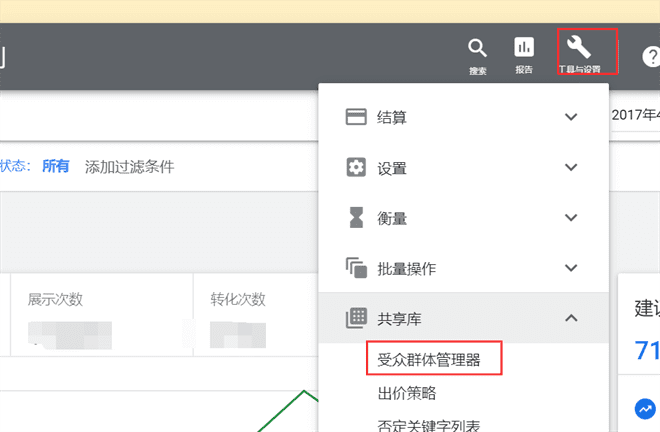Image resolution: width=660 pixels, height=432 pixels.
Task: Click 添加过滤条件 to add a filter
Action: pyautogui.click(x=129, y=167)
